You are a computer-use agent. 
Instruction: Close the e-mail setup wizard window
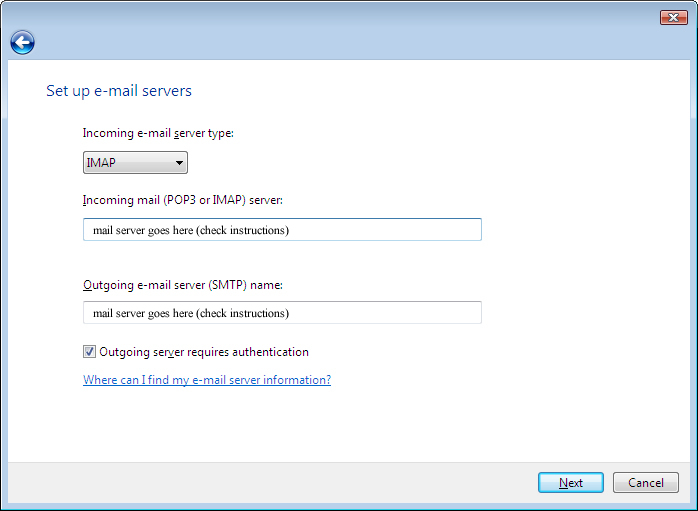673,17
